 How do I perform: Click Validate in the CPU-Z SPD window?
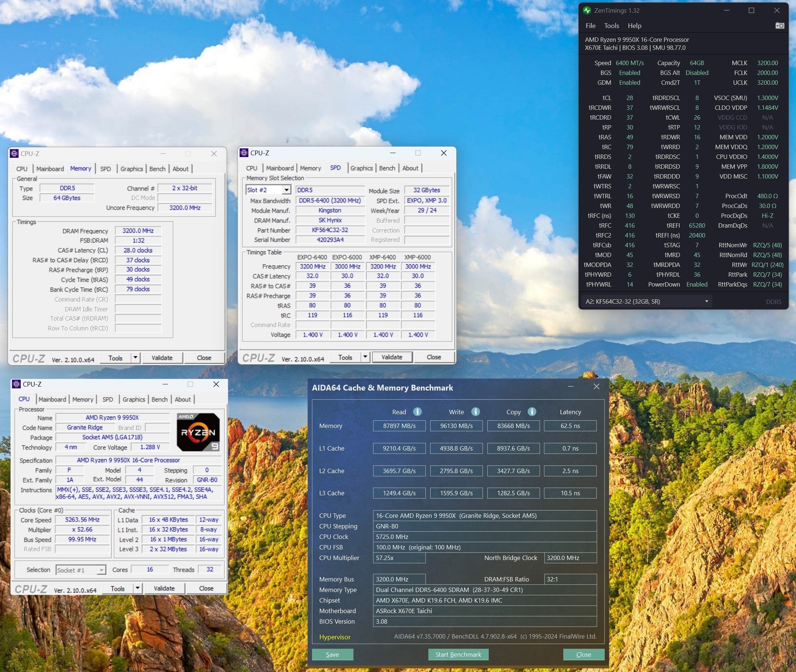coord(392,357)
